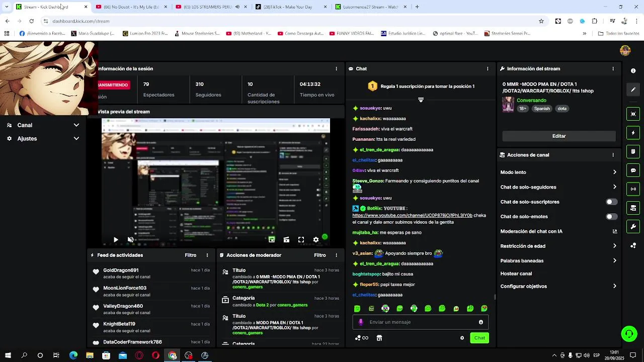Open the info icon in right sidebar
Screen dimensions: 644x362
tap(633, 71)
